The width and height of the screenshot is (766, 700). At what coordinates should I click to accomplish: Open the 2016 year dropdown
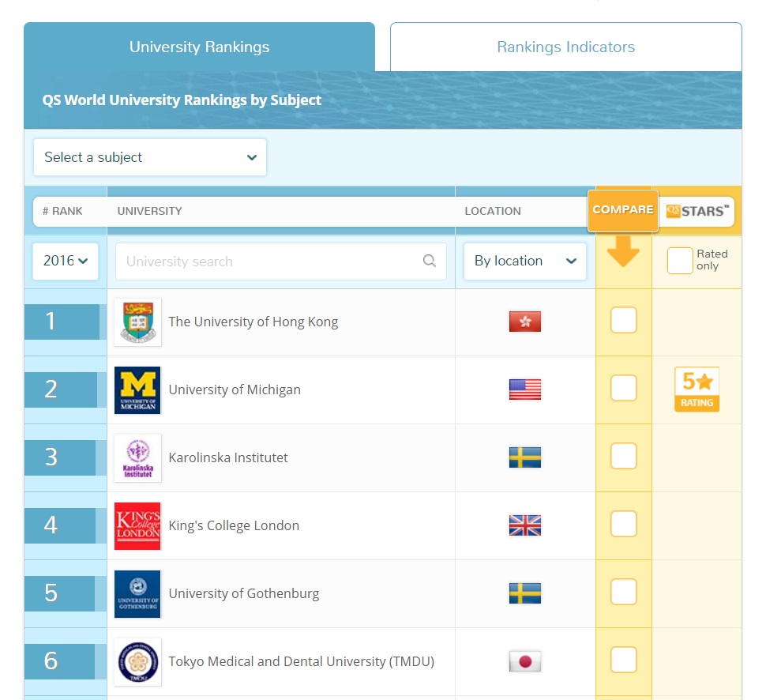click(x=66, y=261)
